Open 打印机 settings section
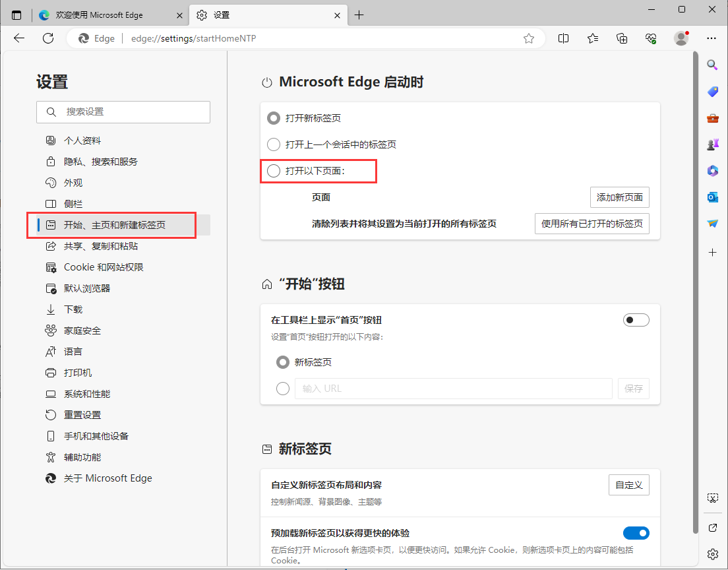 point(123,373)
